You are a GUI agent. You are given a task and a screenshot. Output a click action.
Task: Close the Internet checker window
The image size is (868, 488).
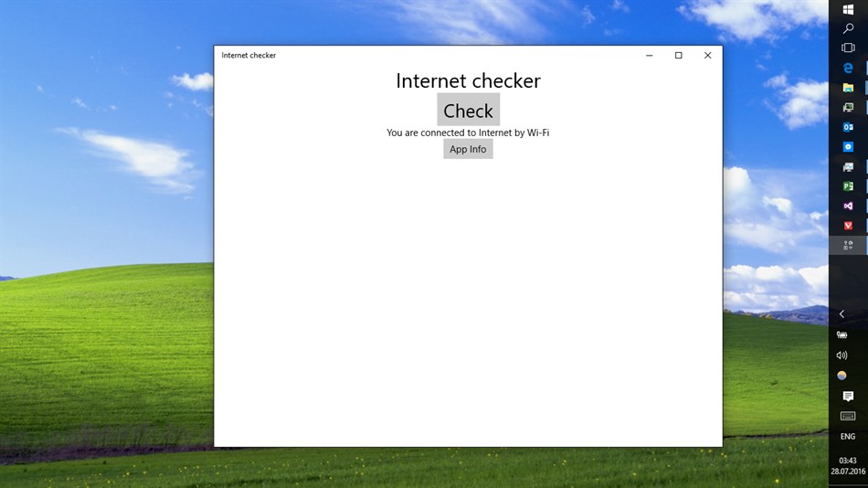(x=707, y=56)
